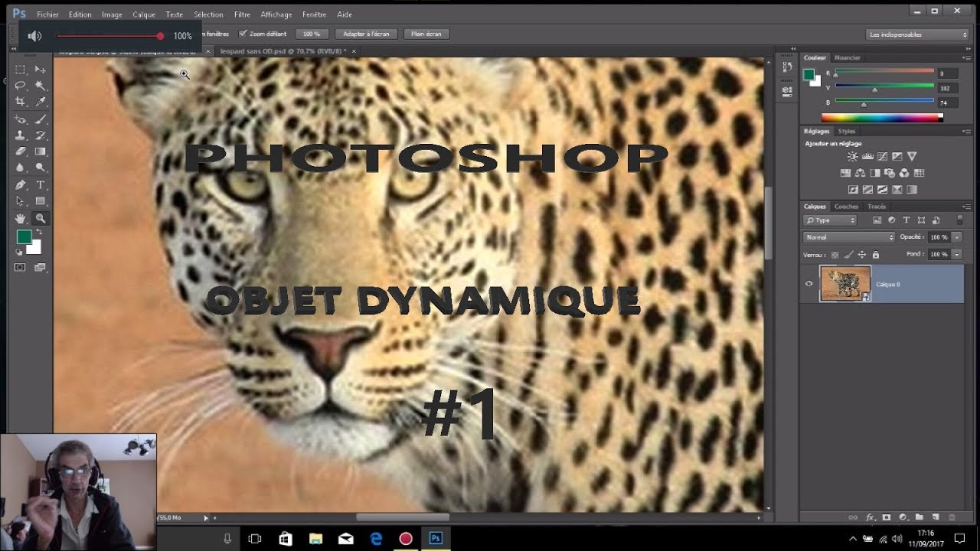Screen dimensions: 980x551
Task: Toggle the Zoom défilant checkbox
Action: point(243,34)
